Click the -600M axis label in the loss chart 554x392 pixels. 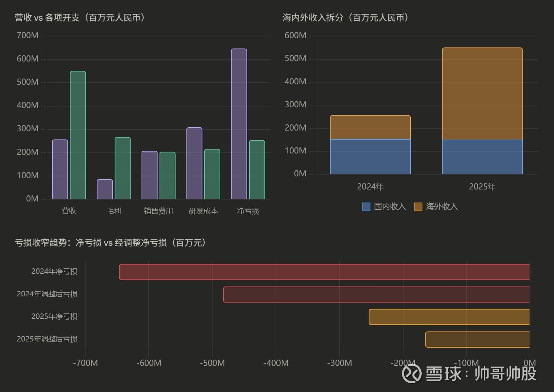(x=149, y=363)
